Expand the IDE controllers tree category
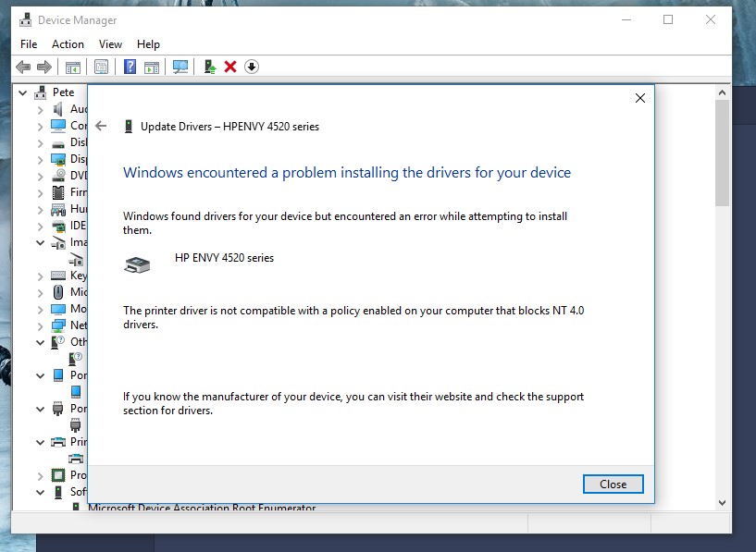 (x=41, y=227)
